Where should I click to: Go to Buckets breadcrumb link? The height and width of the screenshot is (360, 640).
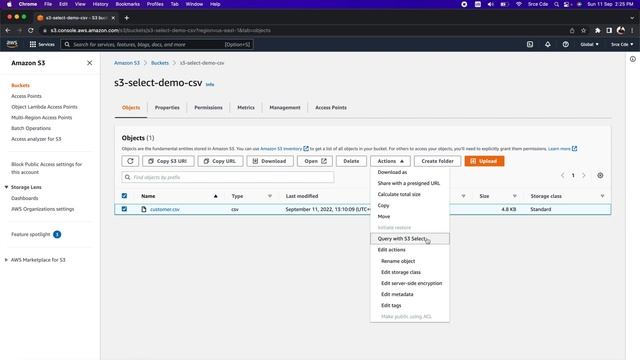point(160,63)
